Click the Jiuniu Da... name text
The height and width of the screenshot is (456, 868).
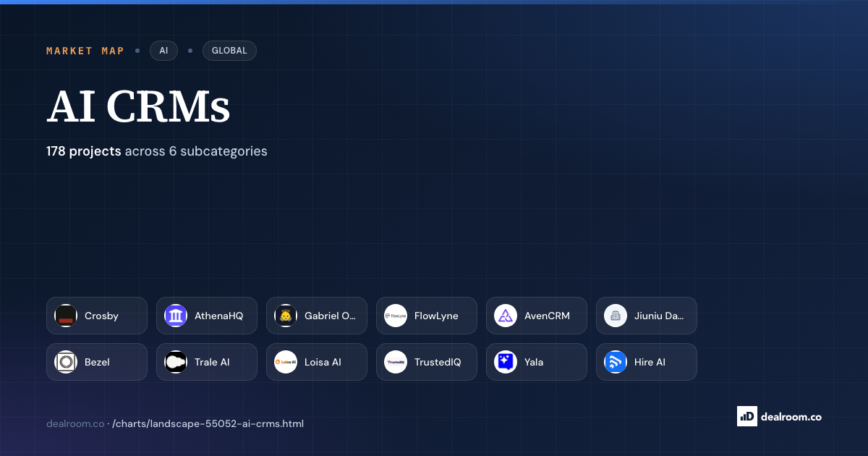pyautogui.click(x=659, y=316)
